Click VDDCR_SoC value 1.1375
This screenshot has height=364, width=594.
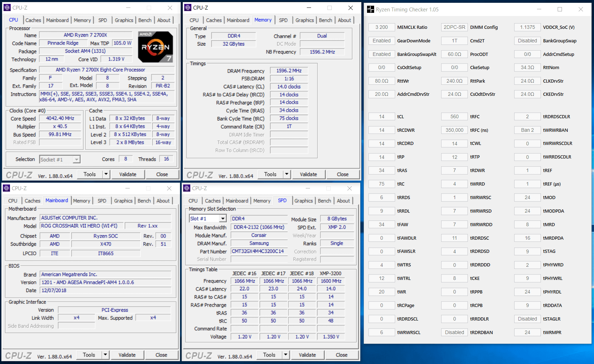click(x=527, y=27)
